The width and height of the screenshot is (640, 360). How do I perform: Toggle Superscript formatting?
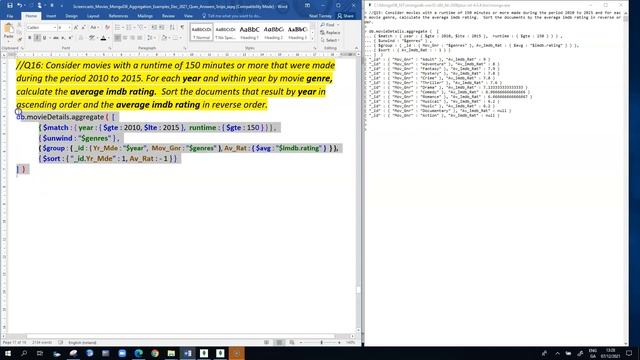[70, 38]
